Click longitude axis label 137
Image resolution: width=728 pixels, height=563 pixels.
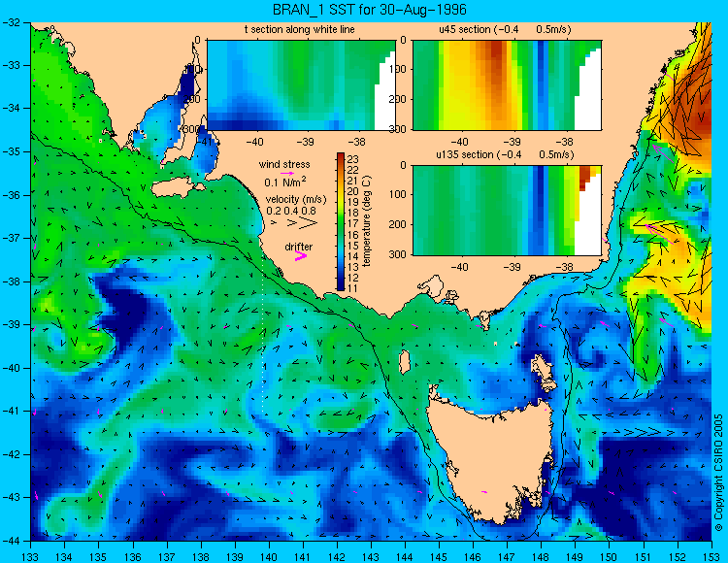pos(166,557)
